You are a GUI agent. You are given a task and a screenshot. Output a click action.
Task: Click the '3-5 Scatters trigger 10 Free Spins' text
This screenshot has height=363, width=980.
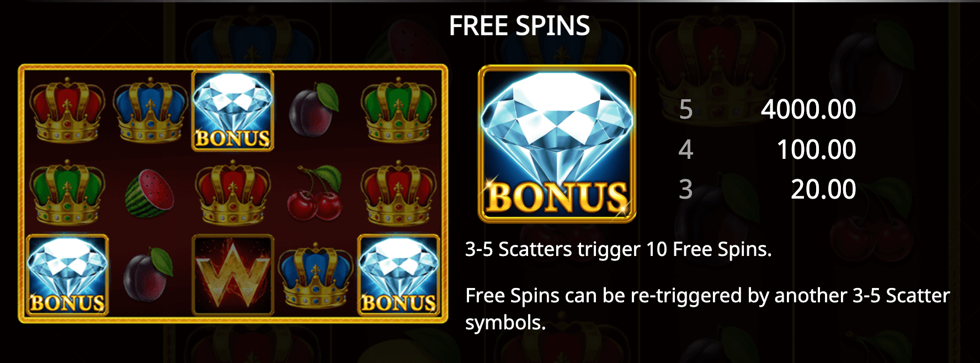[x=618, y=249]
